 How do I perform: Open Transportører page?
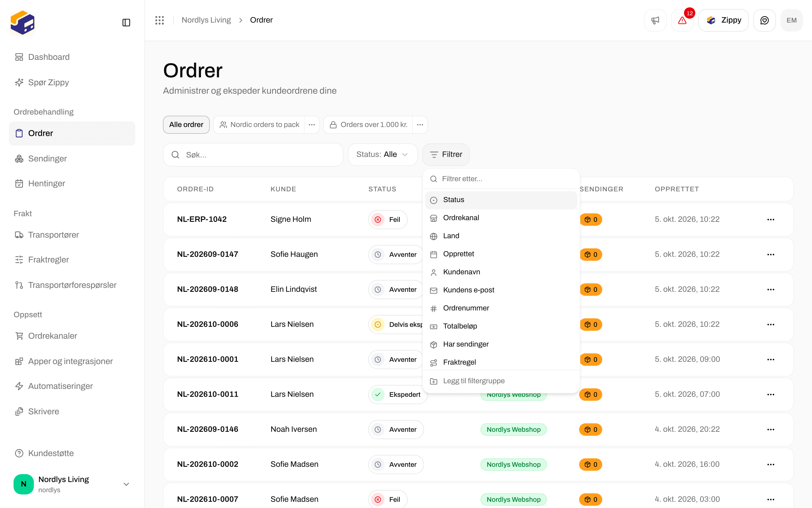tap(72, 235)
